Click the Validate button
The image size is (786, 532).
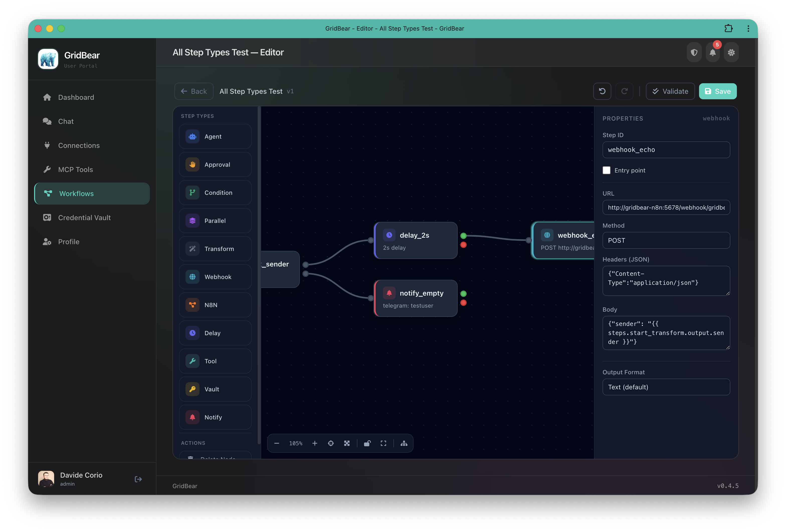(670, 91)
